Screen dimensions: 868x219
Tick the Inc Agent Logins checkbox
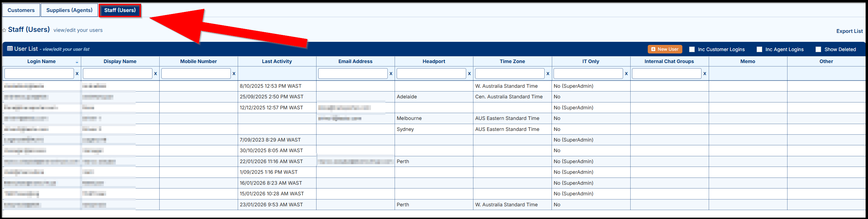tap(759, 49)
